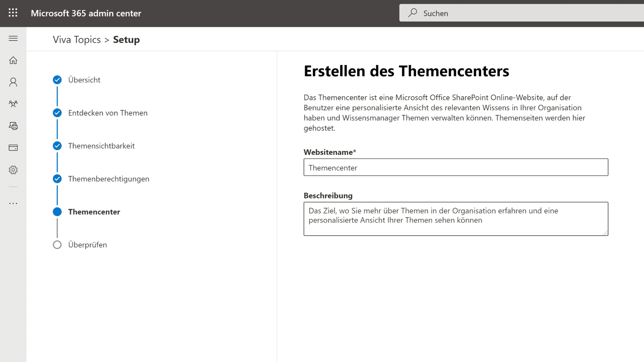Viewport: 644px width, 362px height.
Task: Click the Viva Topics breadcrumb link
Action: tap(77, 40)
